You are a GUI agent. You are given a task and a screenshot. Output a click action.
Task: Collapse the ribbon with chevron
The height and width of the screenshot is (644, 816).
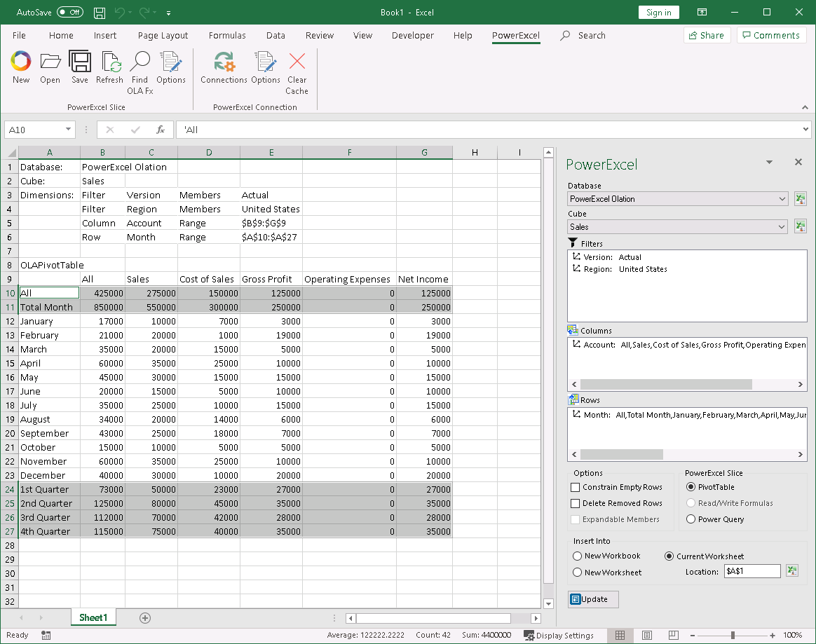click(805, 107)
